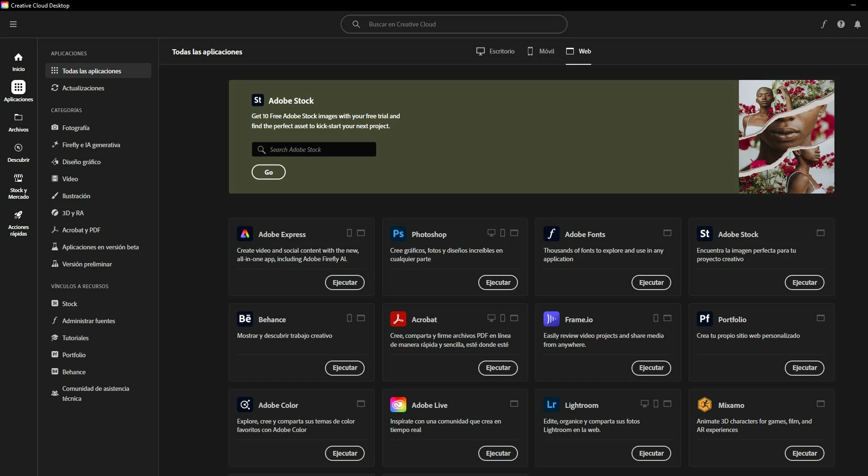This screenshot has height=476, width=868.
Task: Open Firefly e IA generativa category
Action: coord(98,145)
